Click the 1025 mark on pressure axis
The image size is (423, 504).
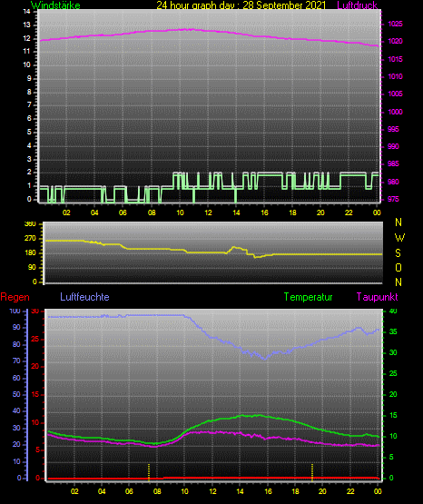click(395, 25)
